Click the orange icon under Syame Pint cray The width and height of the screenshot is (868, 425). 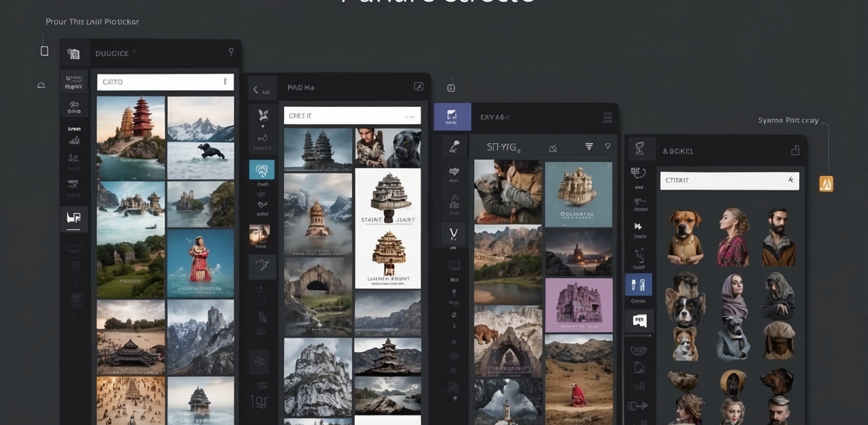point(826,184)
